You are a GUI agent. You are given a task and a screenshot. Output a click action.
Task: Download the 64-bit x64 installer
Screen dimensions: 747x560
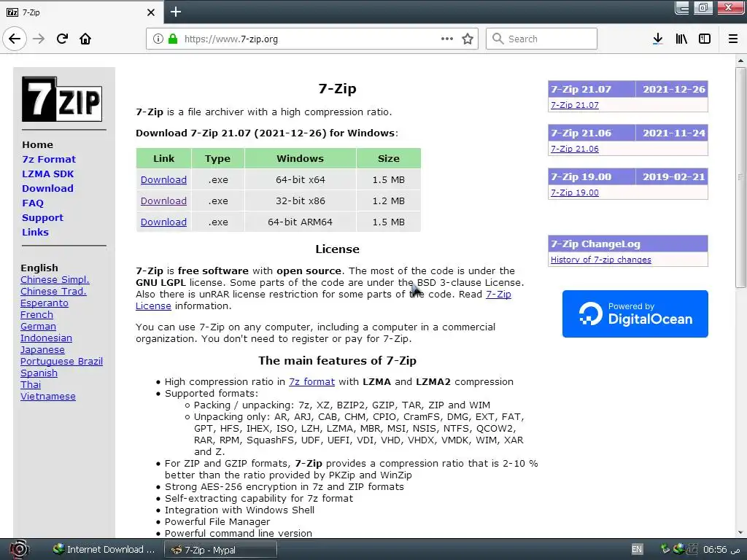[163, 180]
